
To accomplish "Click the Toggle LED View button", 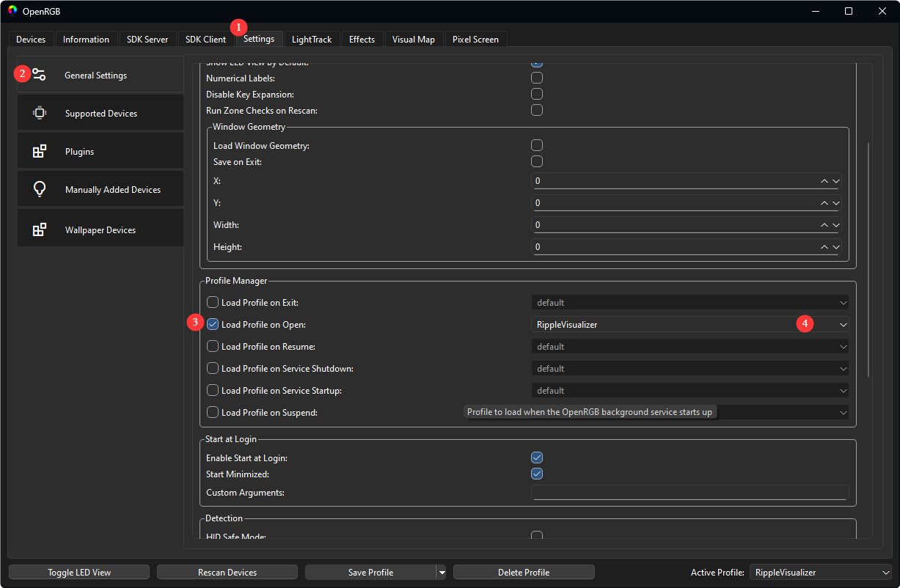I will pyautogui.click(x=79, y=572).
